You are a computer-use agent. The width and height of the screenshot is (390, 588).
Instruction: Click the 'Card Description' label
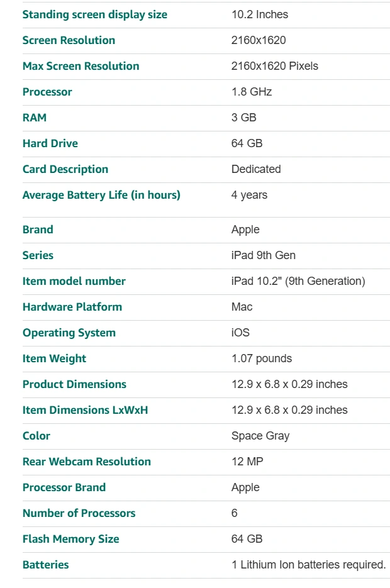(x=65, y=169)
